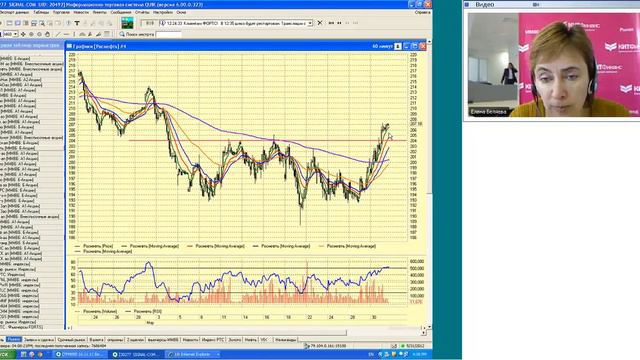Switch to the Валюта tab

[x=96, y=340]
